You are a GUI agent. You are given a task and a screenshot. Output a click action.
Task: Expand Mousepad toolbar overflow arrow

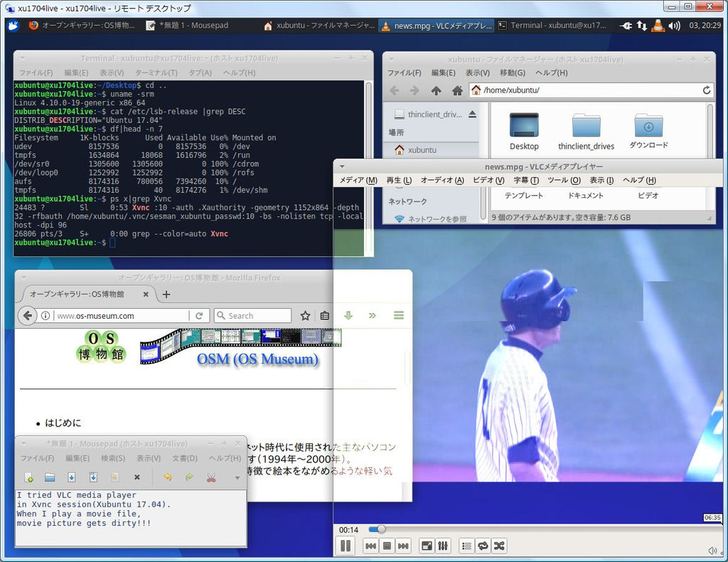pyautogui.click(x=237, y=478)
